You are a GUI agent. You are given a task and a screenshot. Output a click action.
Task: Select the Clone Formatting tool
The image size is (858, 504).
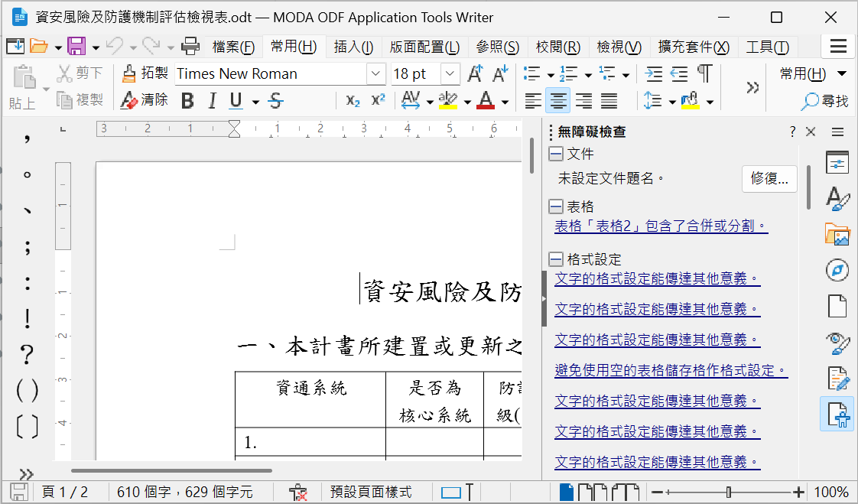pyautogui.click(x=145, y=73)
